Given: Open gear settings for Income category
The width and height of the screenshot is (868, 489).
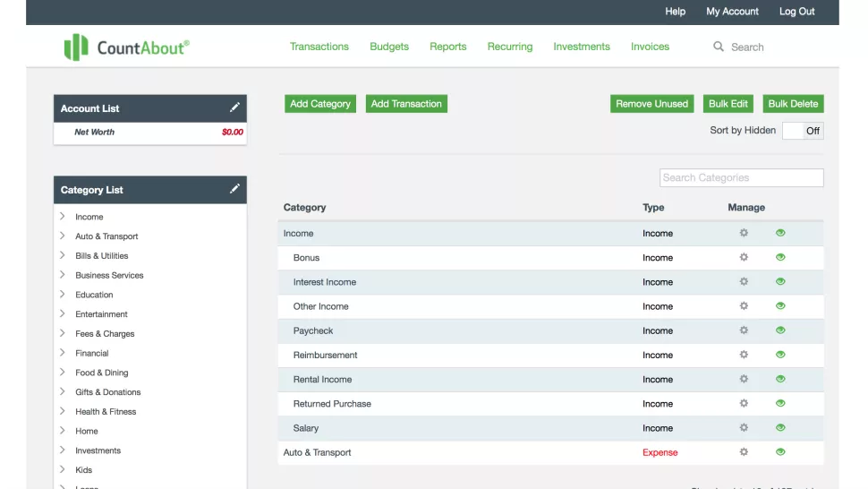Looking at the screenshot, I should tap(744, 233).
